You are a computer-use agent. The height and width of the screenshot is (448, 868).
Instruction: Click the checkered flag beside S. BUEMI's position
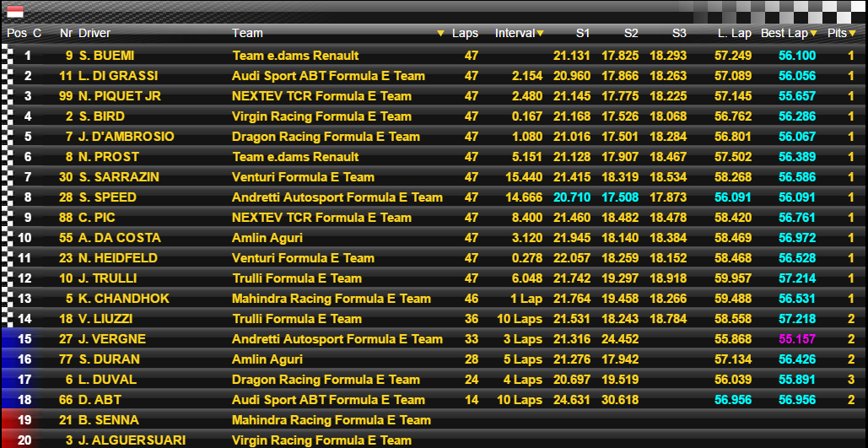tap(7, 56)
